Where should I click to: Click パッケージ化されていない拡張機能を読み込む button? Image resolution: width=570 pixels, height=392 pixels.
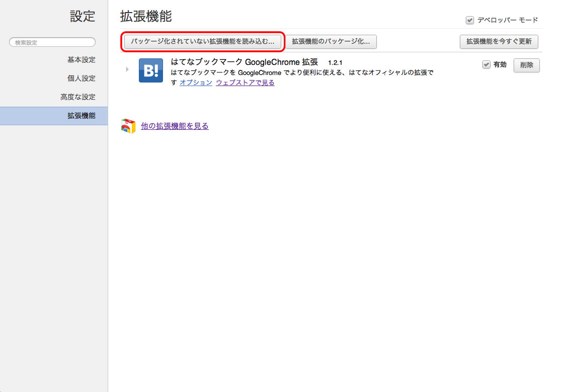pyautogui.click(x=202, y=41)
